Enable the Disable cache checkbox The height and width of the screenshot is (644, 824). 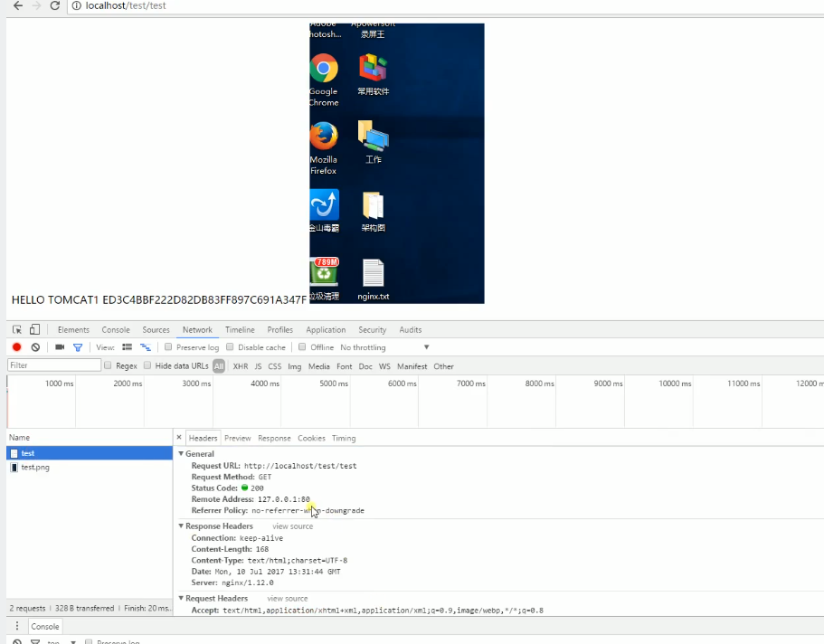click(230, 347)
